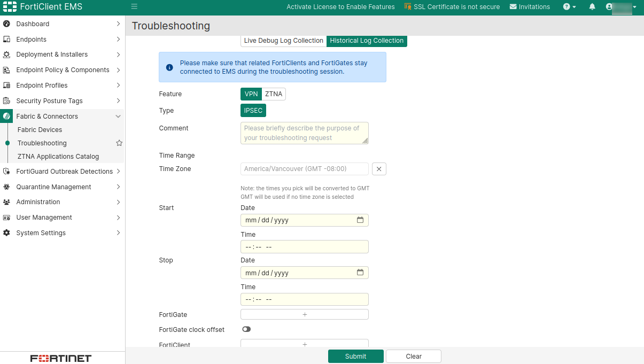Click the Dashboard gauge icon
Viewport: 644px width, 364px height.
[6, 24]
